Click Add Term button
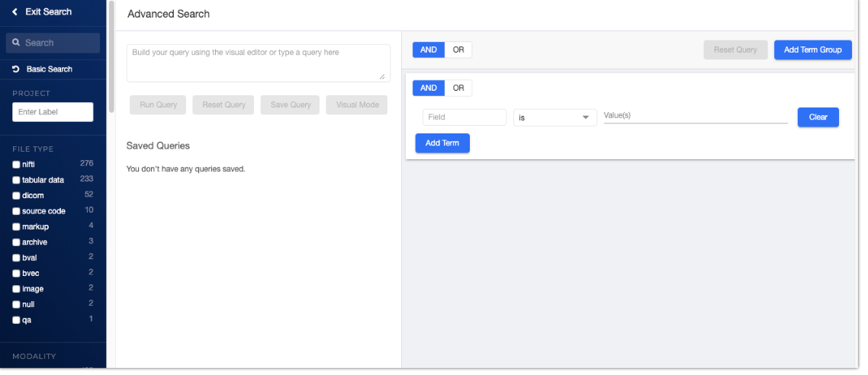 [442, 143]
